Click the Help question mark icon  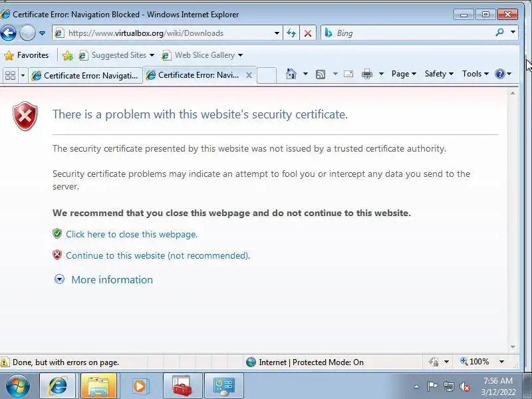click(500, 74)
